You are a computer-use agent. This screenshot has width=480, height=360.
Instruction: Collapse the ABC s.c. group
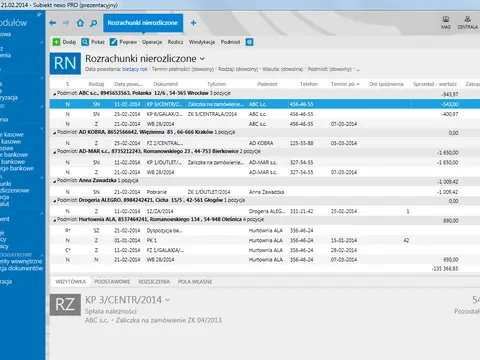click(x=54, y=94)
